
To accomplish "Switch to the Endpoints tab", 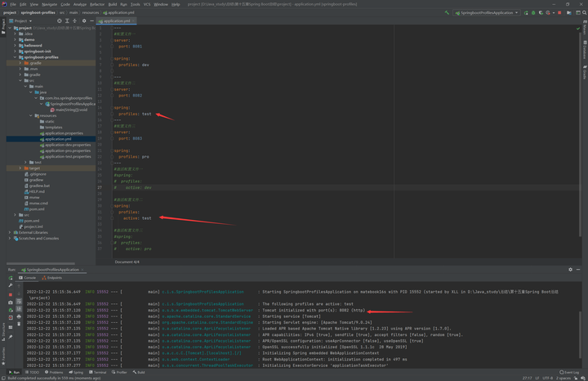I will 53,277.
